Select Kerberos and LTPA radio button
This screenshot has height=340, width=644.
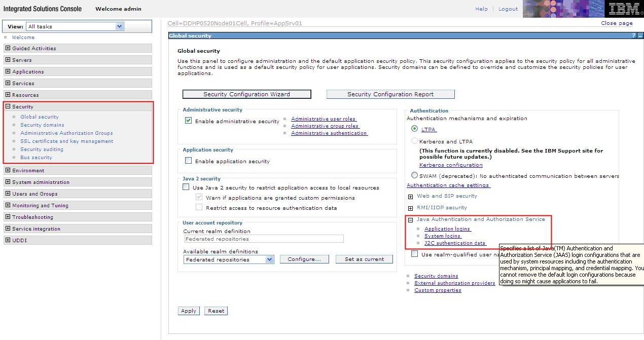point(415,141)
